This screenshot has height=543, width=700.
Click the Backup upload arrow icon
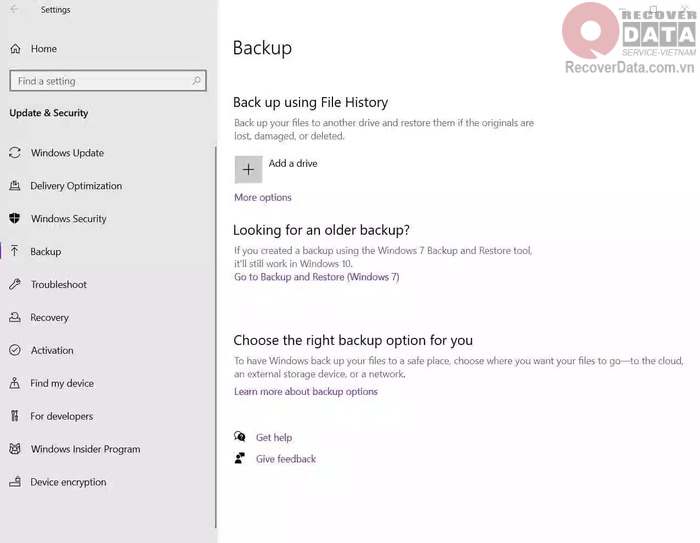(15, 251)
